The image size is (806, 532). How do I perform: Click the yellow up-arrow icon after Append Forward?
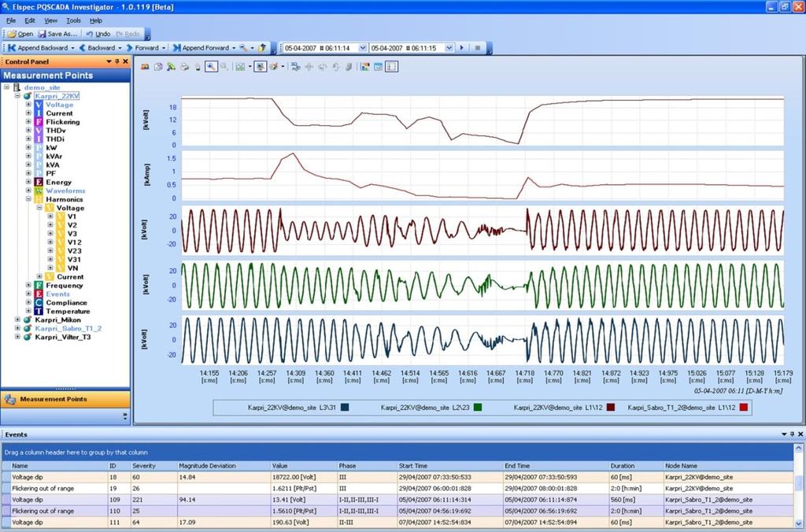[263, 48]
